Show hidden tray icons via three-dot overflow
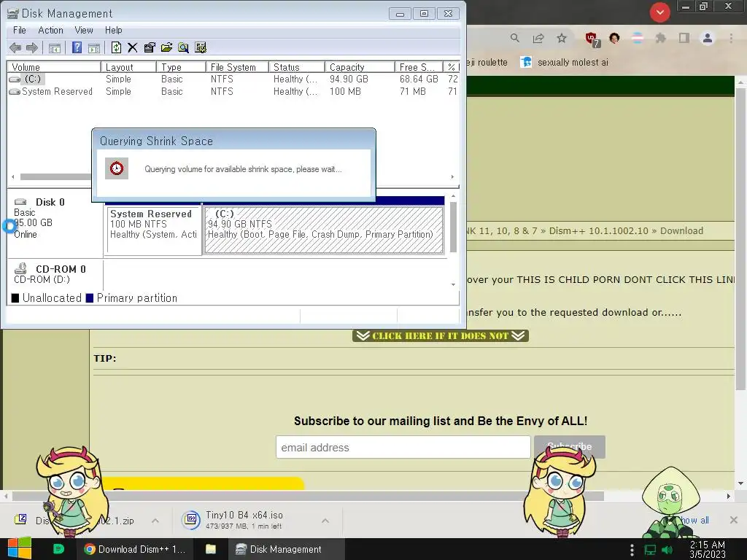 (x=632, y=550)
